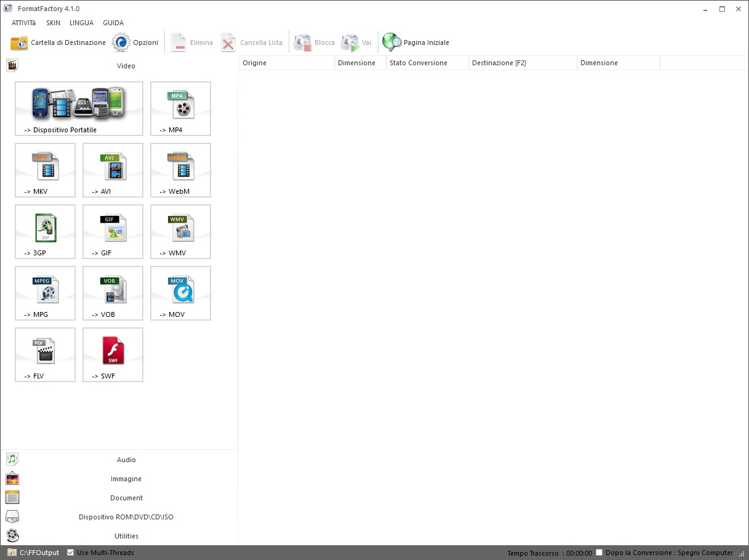Click the Tempo Trascorso status text
The image size is (749, 560).
pos(550,553)
